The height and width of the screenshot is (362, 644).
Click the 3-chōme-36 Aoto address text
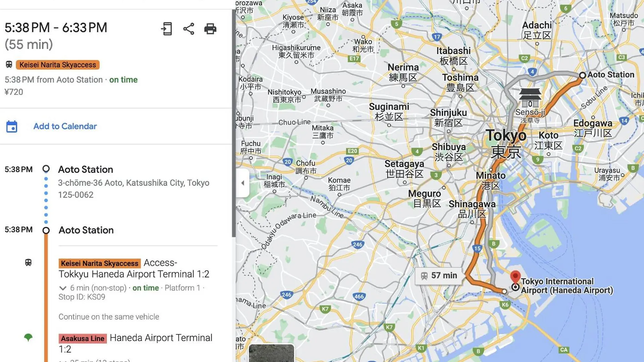click(x=133, y=189)
